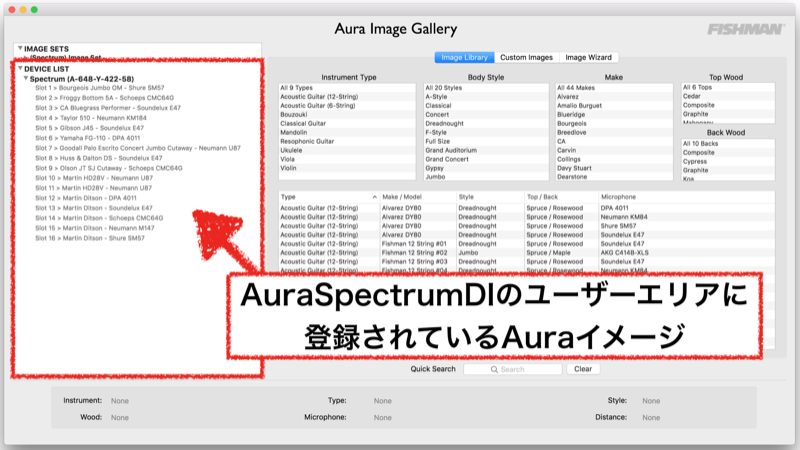The image size is (800, 450).
Task: Sort by Type column header
Action: tap(329, 197)
